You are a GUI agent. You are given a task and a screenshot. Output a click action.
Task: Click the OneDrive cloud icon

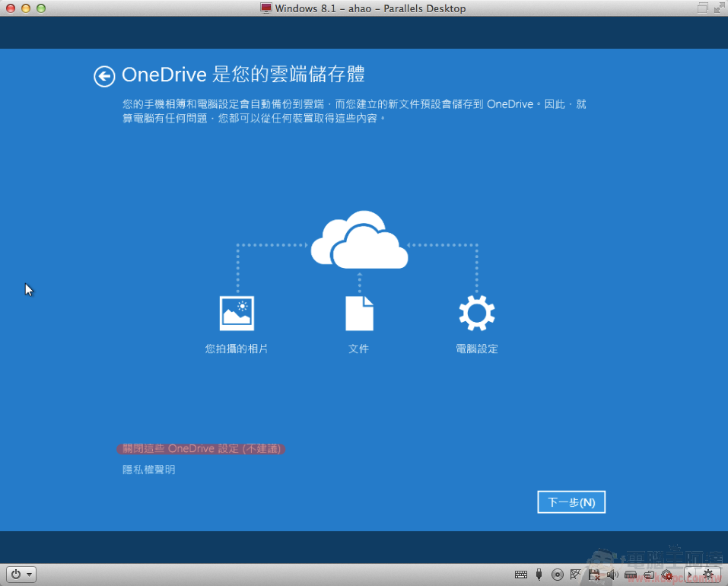point(359,240)
